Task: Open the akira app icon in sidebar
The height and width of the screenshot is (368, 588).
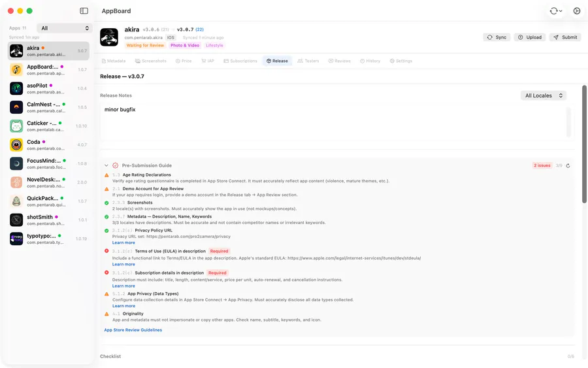Action: tap(16, 50)
